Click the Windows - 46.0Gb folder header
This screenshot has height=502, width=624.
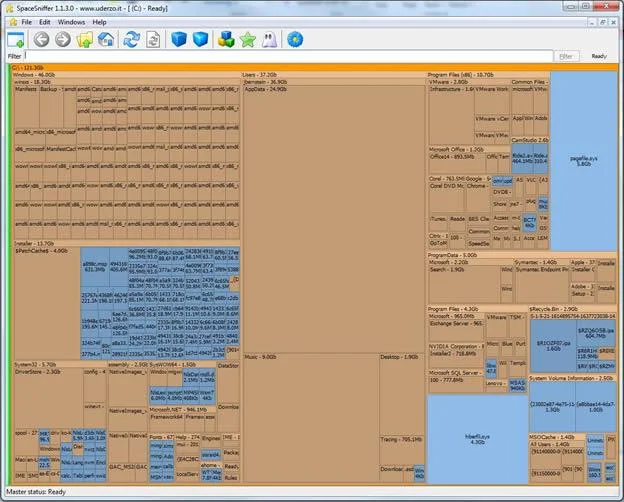click(x=127, y=75)
